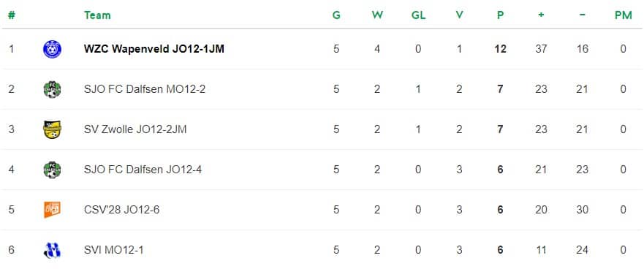The image size is (644, 269).
Task: Click the Team column header
Action: 97,15
